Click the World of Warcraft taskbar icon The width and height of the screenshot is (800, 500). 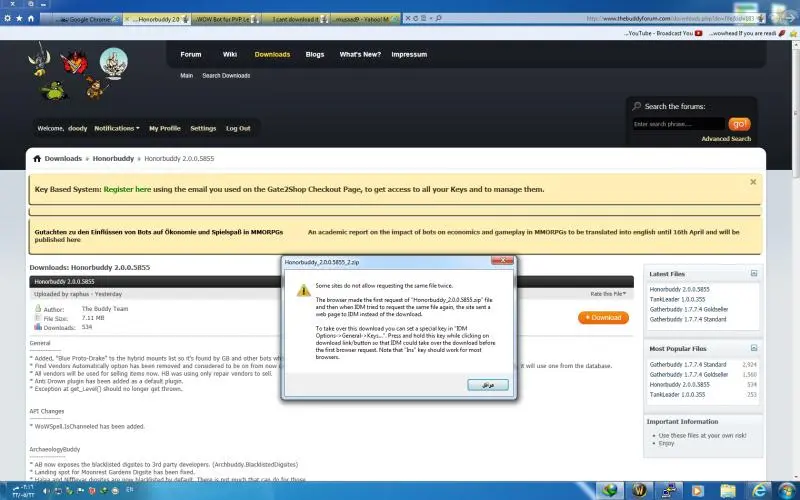pyautogui.click(x=639, y=490)
